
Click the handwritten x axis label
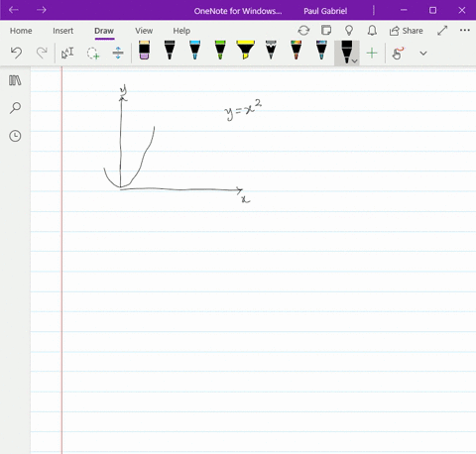click(x=245, y=199)
